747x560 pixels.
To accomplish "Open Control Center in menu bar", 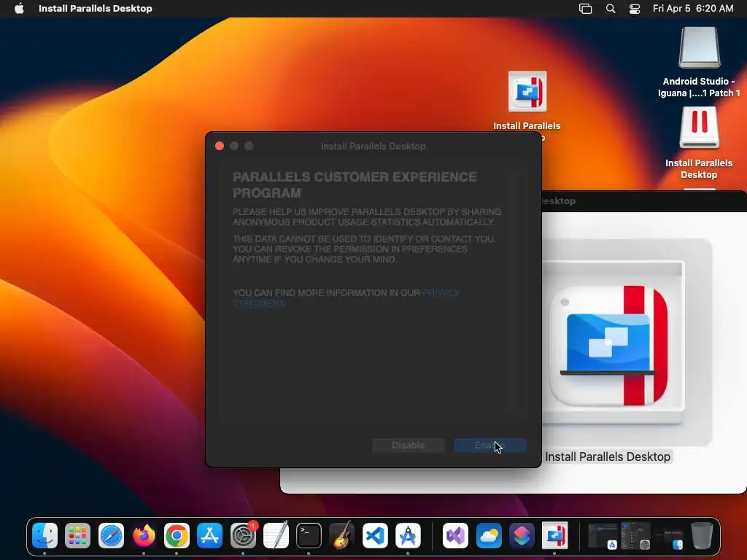I will [635, 8].
